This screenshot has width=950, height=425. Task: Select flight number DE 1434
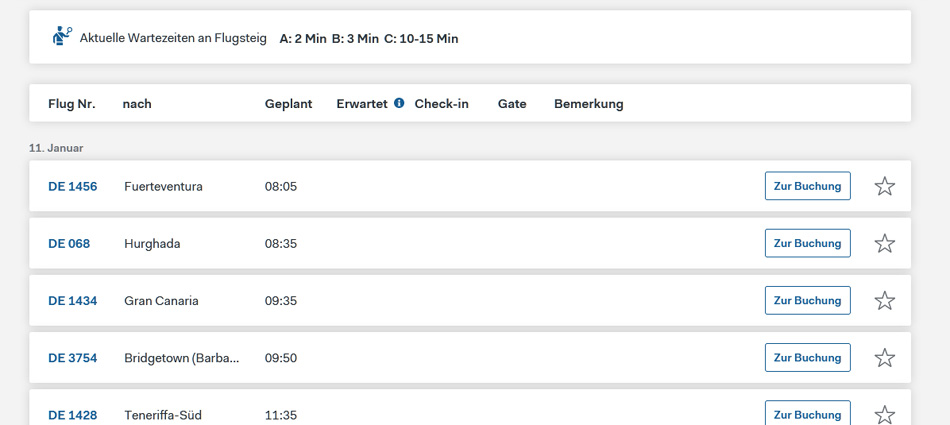click(73, 300)
